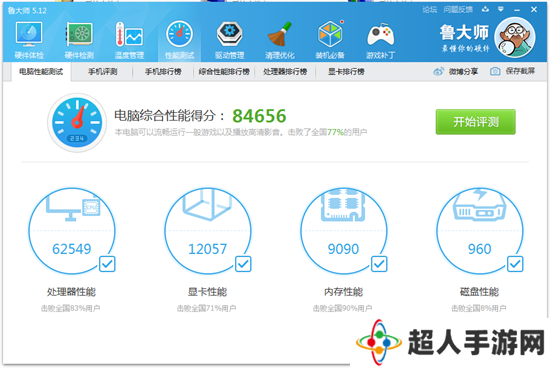
Task: Switch to 显卡排行榜 tab
Action: [346, 72]
